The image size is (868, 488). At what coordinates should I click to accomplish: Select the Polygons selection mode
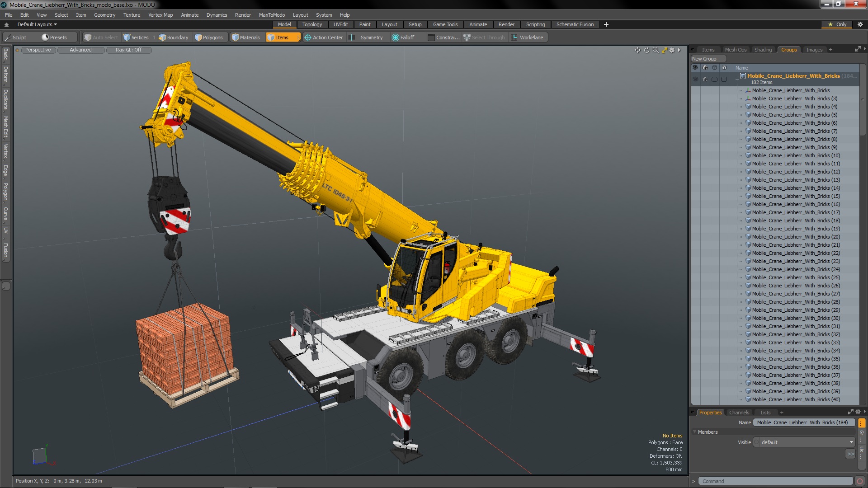[x=209, y=38]
